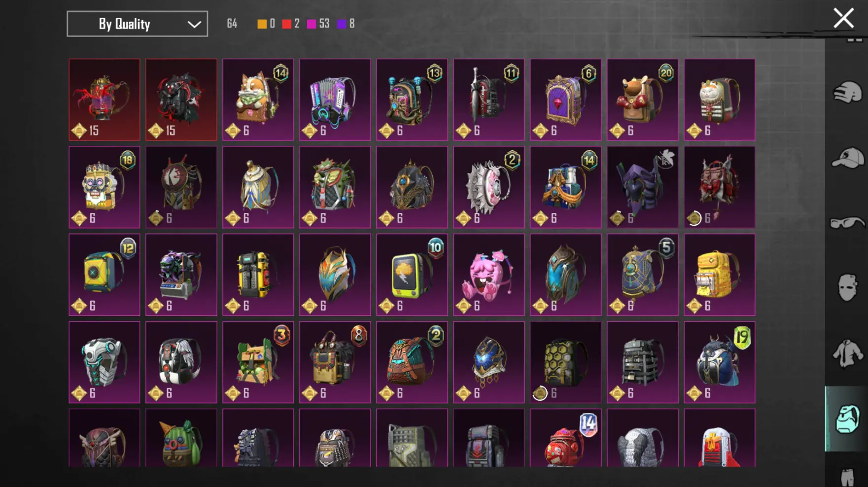Image resolution: width=868 pixels, height=487 pixels.
Task: Choose the crowned skull mask backpack, badge 18
Action: [104, 187]
